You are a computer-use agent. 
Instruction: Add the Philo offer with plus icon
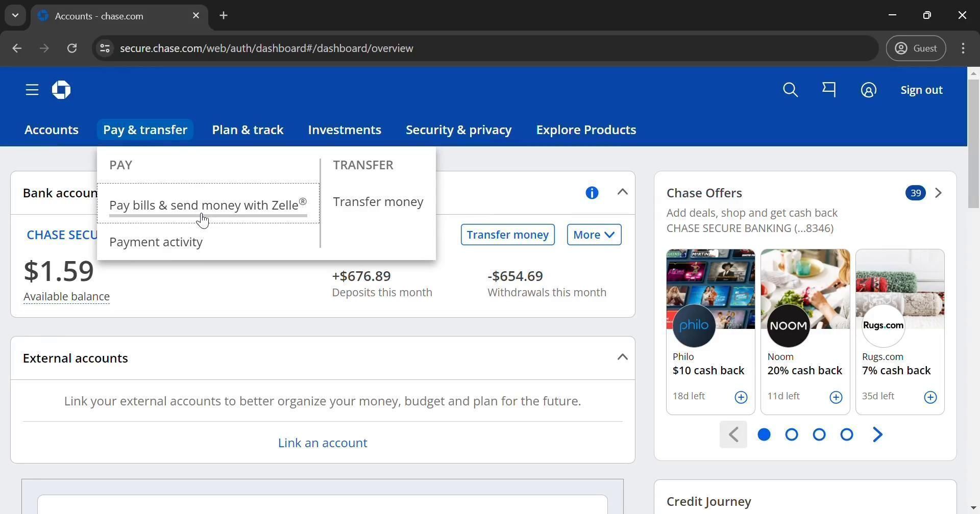coord(741,397)
